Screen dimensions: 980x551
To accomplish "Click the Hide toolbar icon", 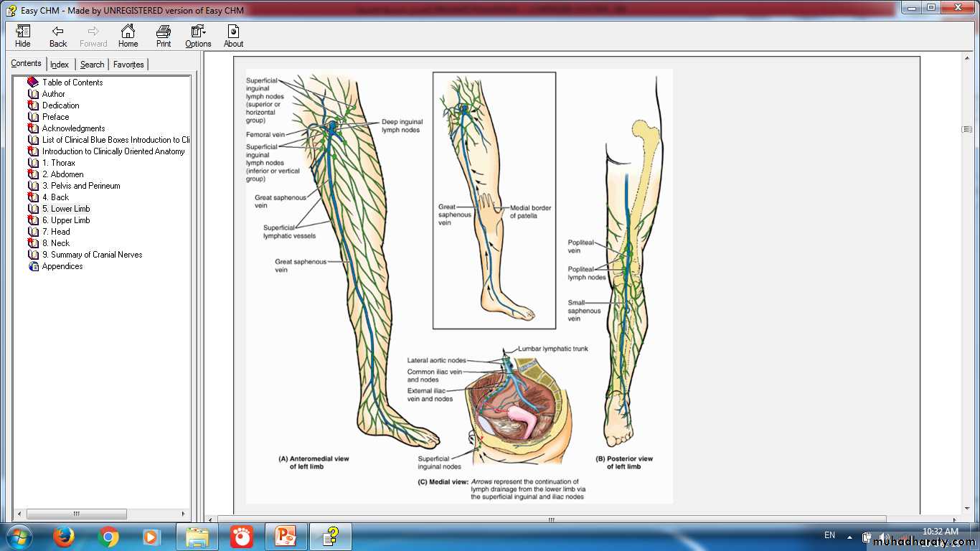I will [23, 36].
